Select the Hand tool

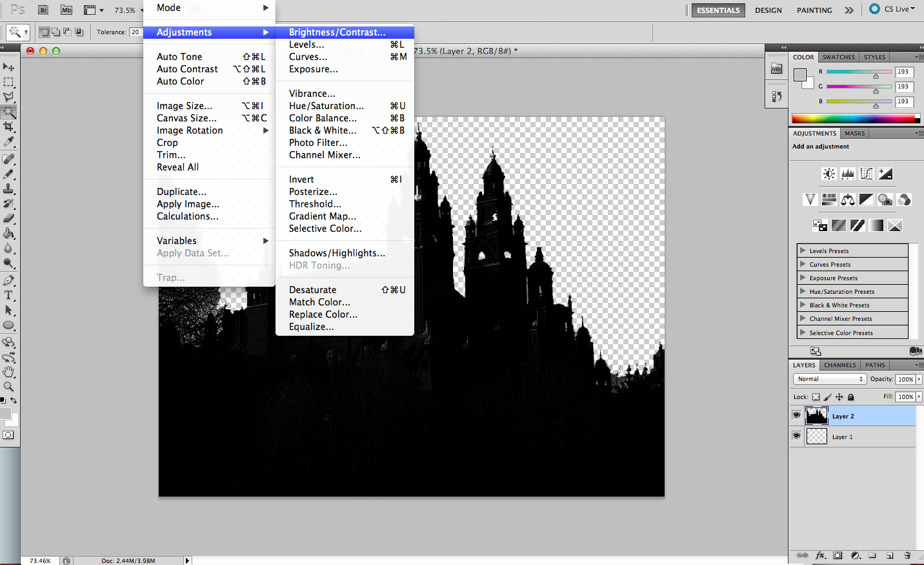point(9,372)
